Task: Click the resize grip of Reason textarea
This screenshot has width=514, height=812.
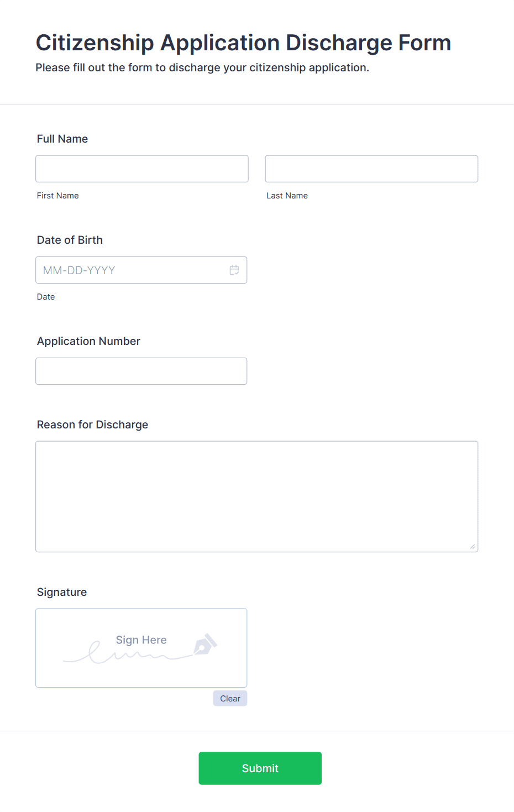Action: [x=473, y=547]
